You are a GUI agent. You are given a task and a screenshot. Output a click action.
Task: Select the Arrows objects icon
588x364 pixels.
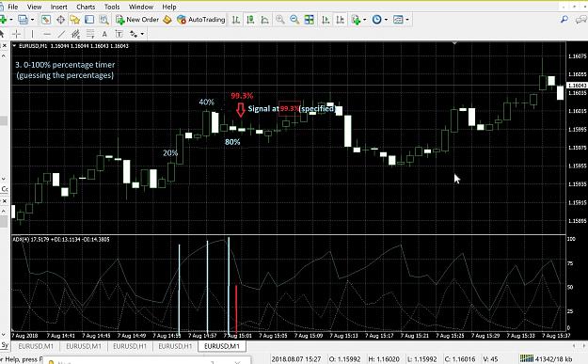coord(134,34)
